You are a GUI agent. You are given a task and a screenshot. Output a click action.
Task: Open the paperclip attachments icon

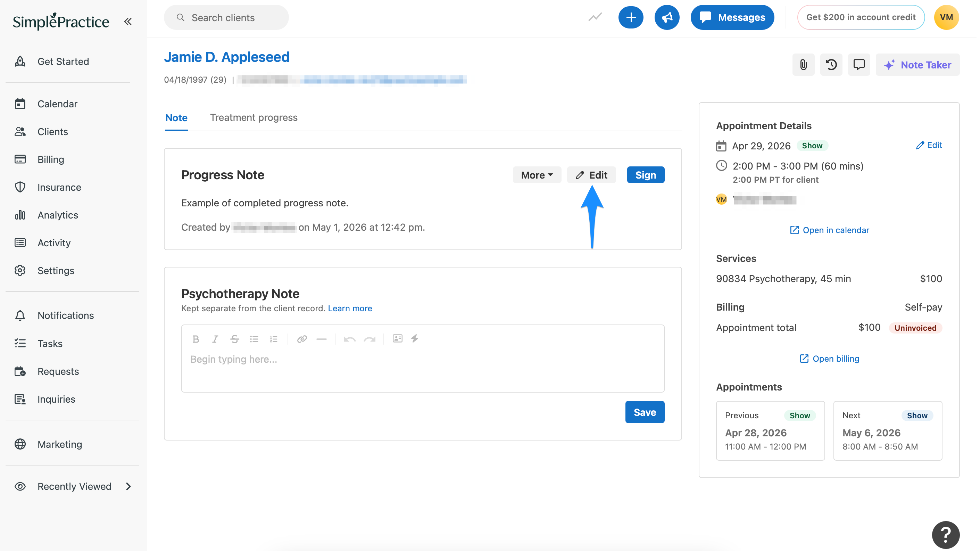[x=803, y=65]
